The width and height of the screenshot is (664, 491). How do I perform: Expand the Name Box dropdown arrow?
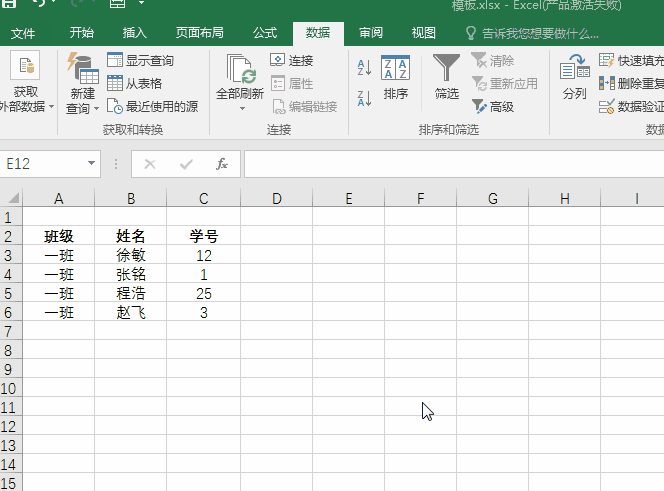click(x=92, y=164)
